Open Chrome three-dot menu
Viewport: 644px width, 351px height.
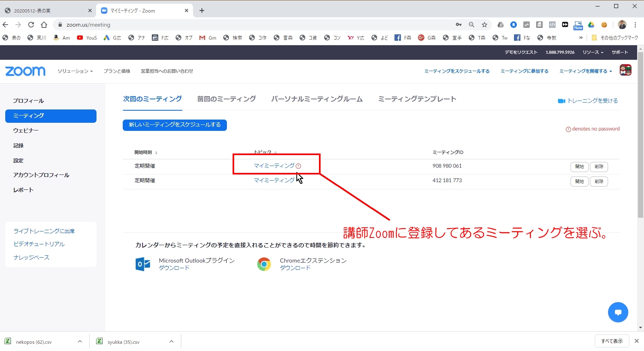pyautogui.click(x=636, y=25)
